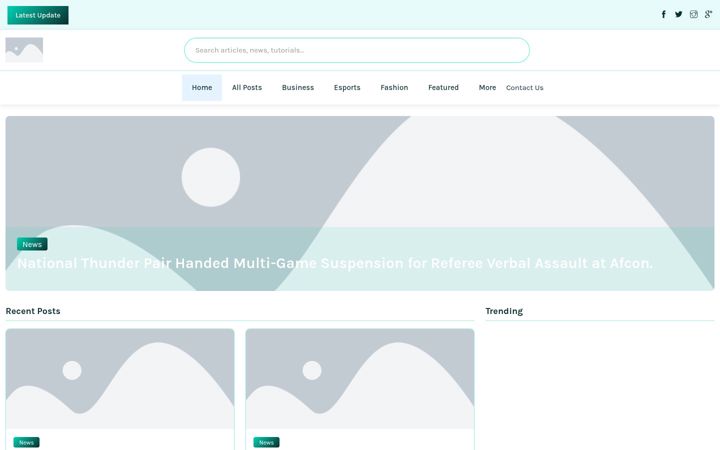The height and width of the screenshot is (450, 720).
Task: Click the Latest Update button
Action: pyautogui.click(x=38, y=15)
